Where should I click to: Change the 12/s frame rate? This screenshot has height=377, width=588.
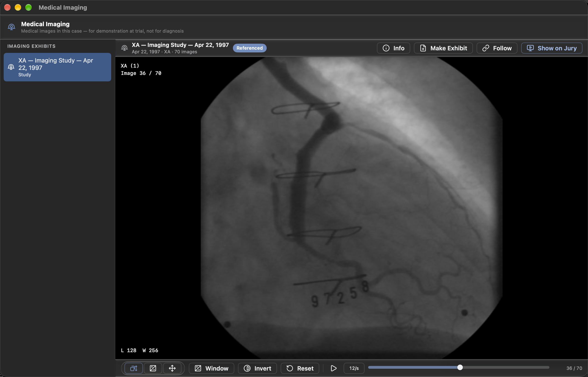[x=354, y=368]
